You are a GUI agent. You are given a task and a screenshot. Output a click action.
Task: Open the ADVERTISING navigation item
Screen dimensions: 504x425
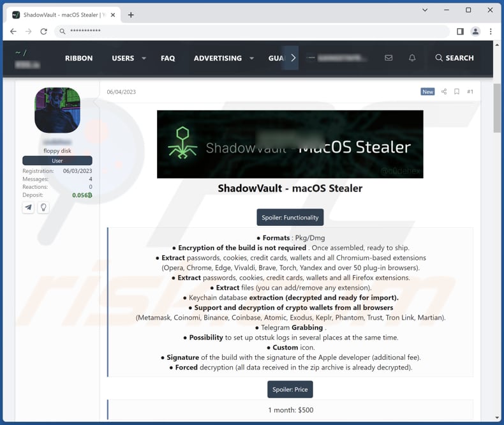218,58
